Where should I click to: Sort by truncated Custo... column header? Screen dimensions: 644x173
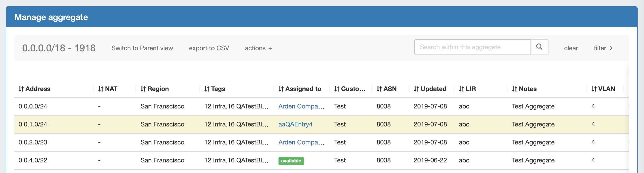pos(350,89)
